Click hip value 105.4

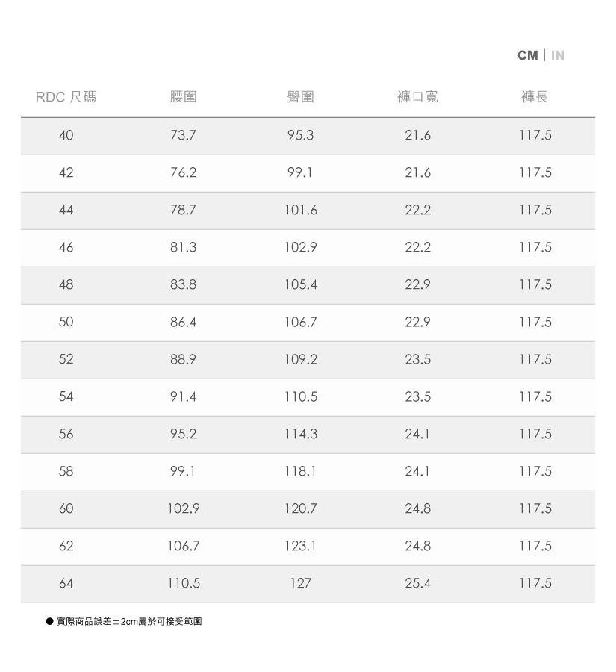click(301, 284)
